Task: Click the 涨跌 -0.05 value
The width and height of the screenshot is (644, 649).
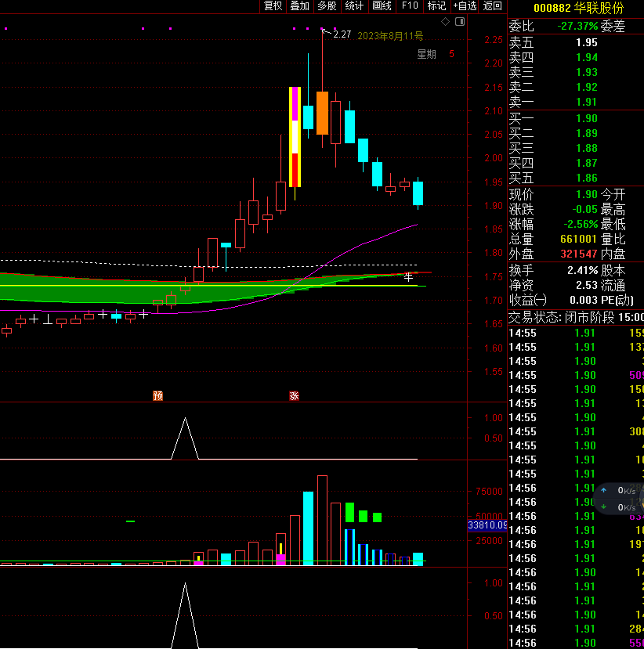Action: point(584,210)
